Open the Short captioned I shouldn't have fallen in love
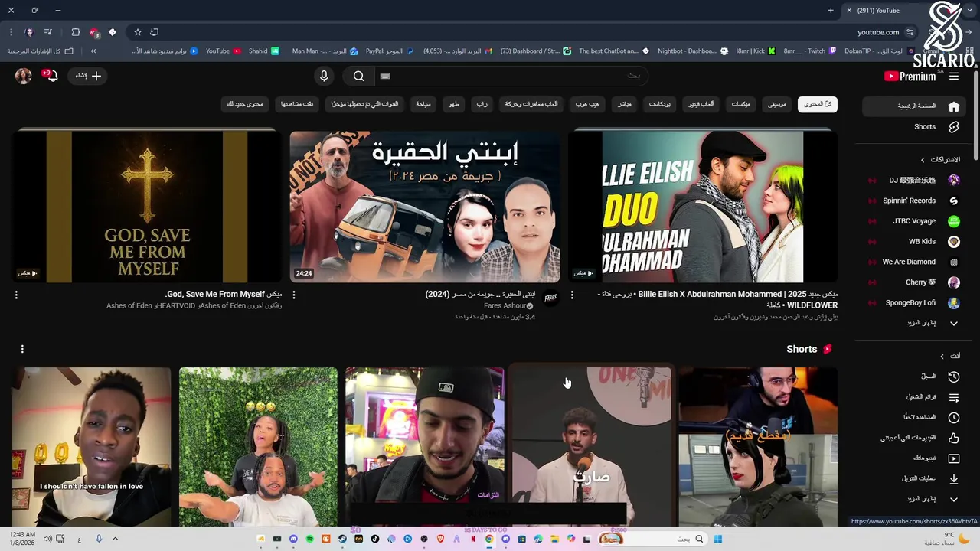The image size is (980, 551). tap(91, 447)
